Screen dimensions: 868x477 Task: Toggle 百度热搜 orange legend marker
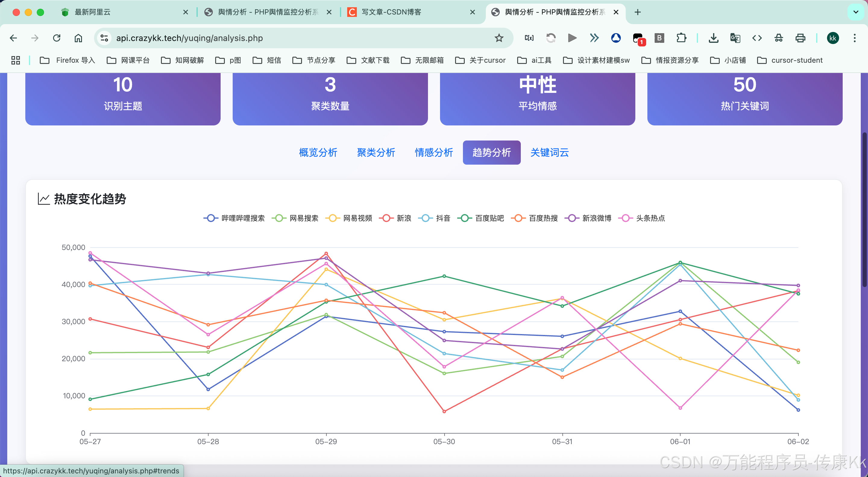point(519,218)
